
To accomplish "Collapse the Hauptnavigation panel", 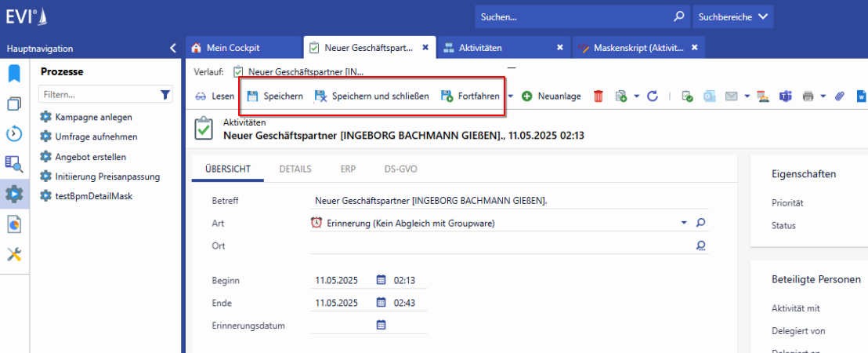I will (173, 48).
